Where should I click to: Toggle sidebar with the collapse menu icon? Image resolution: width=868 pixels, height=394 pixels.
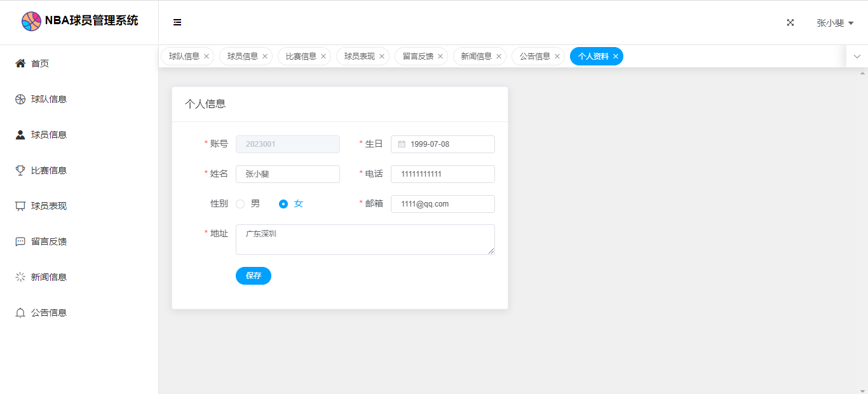(x=177, y=22)
